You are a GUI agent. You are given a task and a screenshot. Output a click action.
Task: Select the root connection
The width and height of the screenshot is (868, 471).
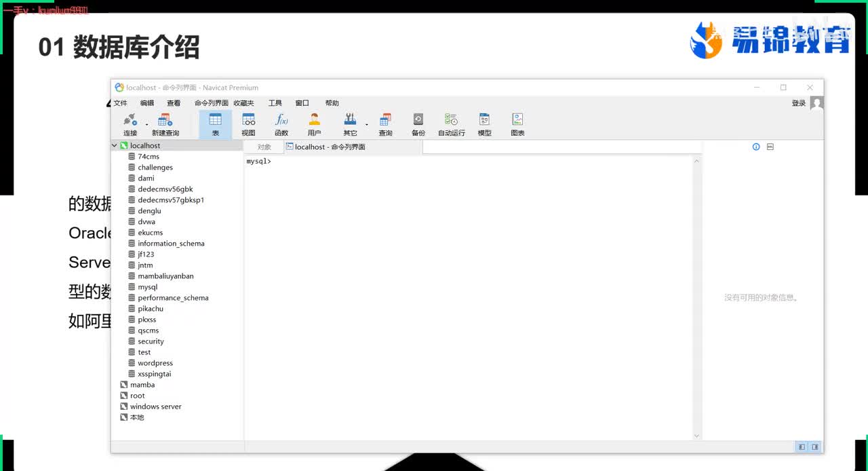[x=137, y=396]
